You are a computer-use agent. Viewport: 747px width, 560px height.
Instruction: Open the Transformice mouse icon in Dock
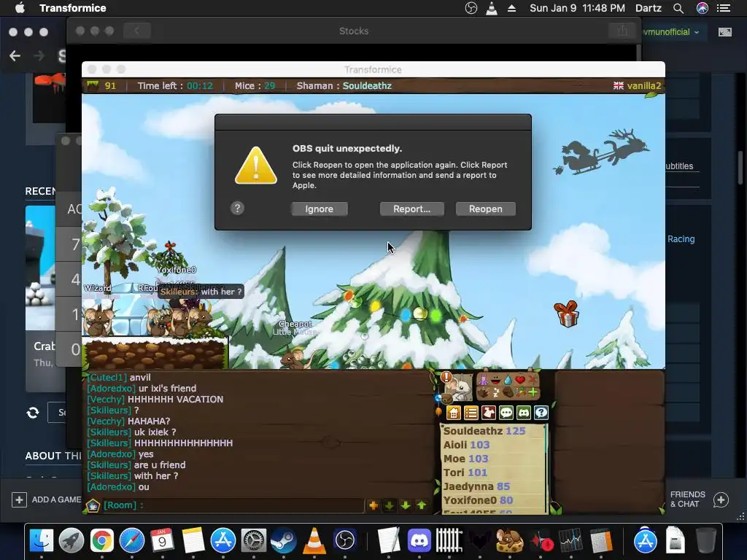pos(510,540)
